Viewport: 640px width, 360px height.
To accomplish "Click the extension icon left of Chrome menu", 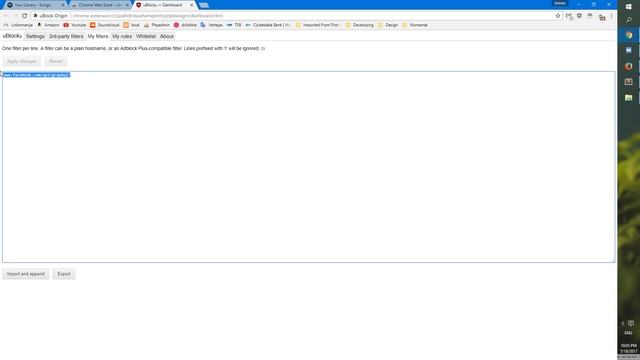I will click(x=602, y=16).
